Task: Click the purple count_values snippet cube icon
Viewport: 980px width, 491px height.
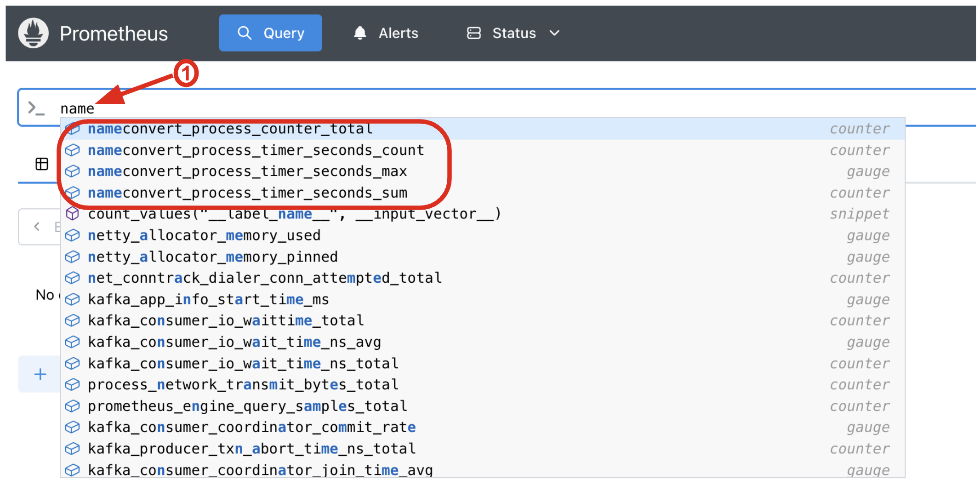Action: coord(73,214)
